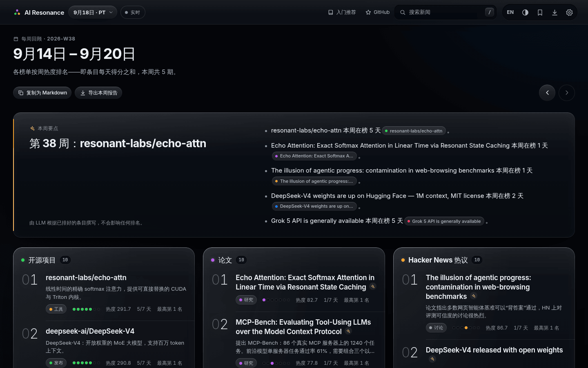588x368 pixels.
Task: Focus the 搜索新闻 search field
Action: coord(445,12)
